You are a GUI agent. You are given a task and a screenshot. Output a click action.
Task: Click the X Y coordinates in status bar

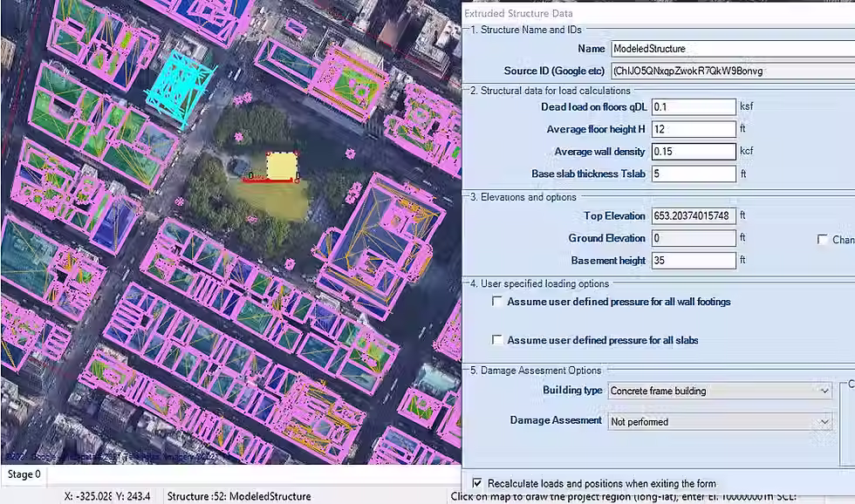coord(107,496)
